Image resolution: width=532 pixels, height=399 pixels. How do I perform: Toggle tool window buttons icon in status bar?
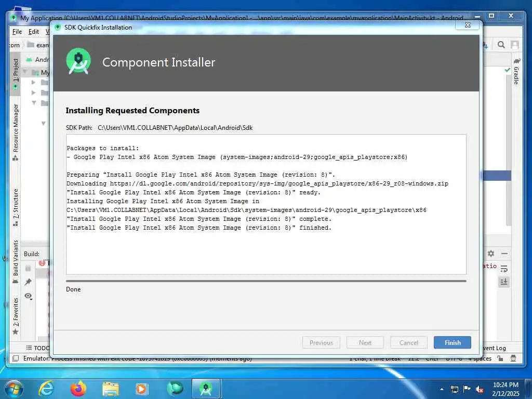coord(15,358)
